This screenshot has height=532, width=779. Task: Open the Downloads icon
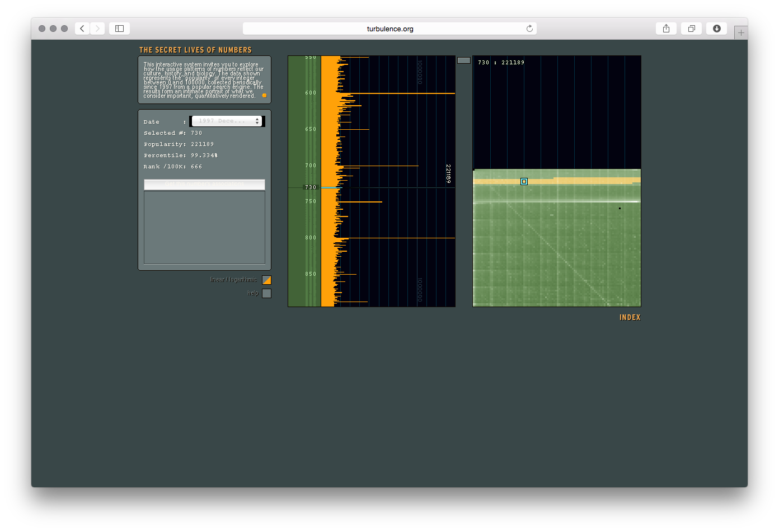click(716, 29)
